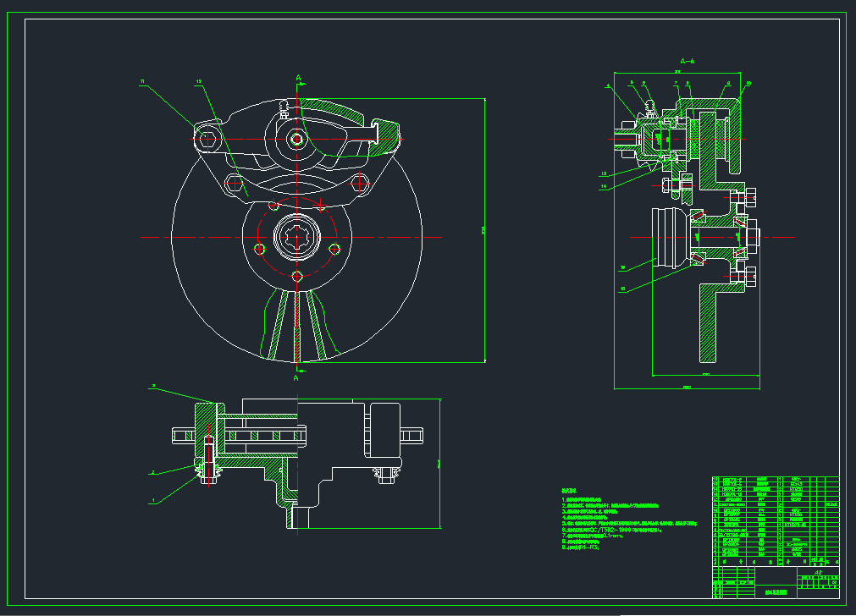Click the technical requirements heading text

click(568, 491)
